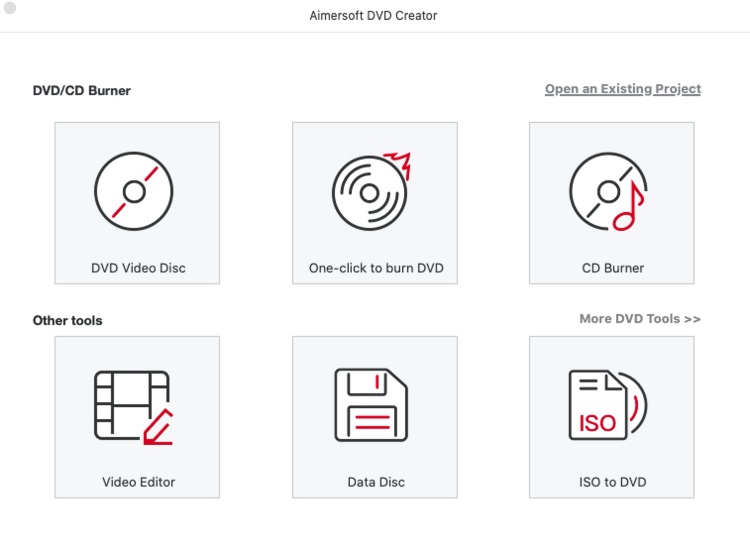Click the DVD Video Disc label

138,268
